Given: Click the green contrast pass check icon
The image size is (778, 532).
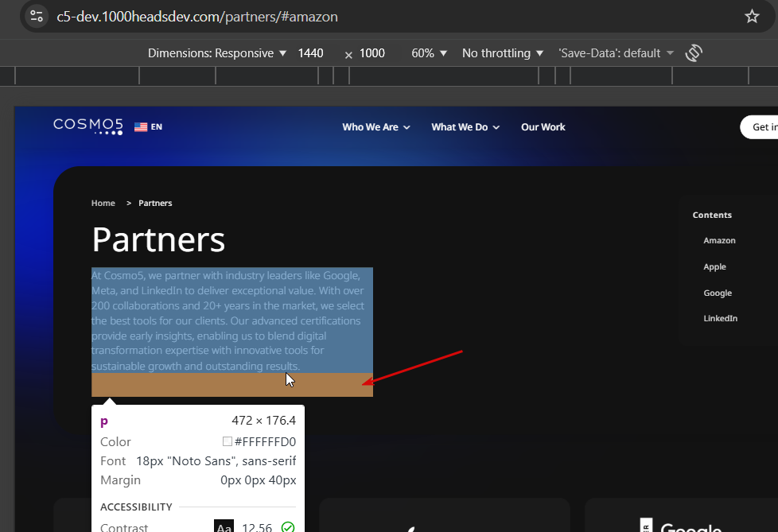Looking at the screenshot, I should click(x=288, y=527).
